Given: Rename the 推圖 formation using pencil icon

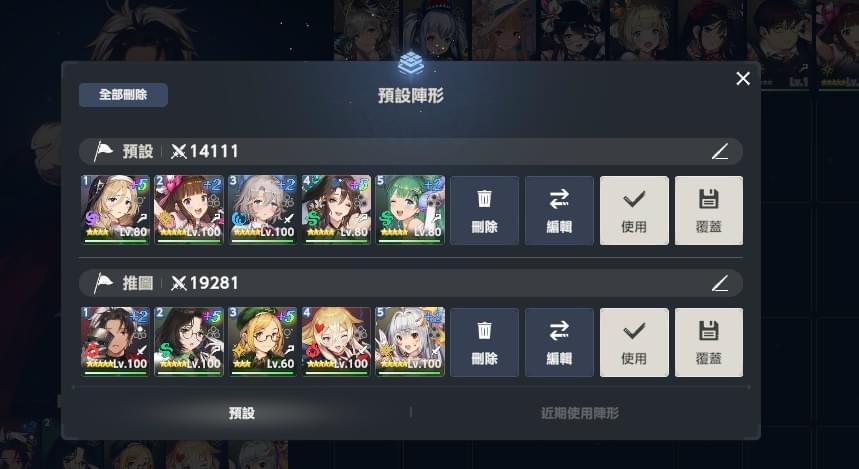Looking at the screenshot, I should coord(720,283).
